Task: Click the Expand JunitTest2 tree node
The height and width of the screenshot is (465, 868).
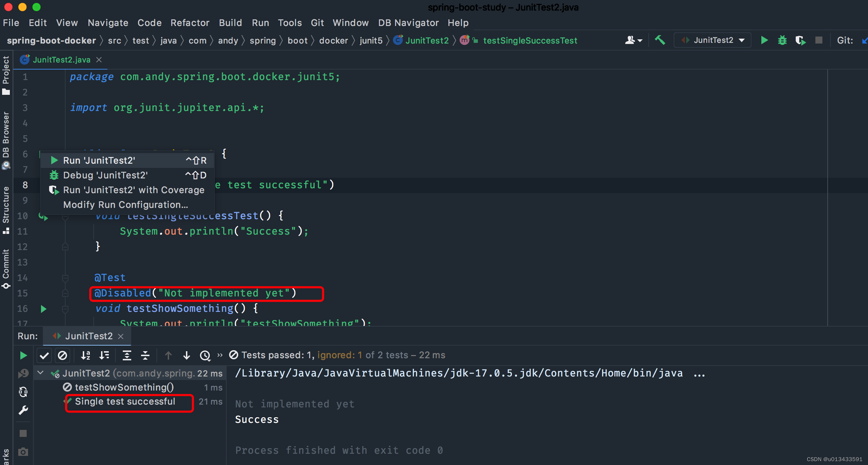Action: [40, 373]
